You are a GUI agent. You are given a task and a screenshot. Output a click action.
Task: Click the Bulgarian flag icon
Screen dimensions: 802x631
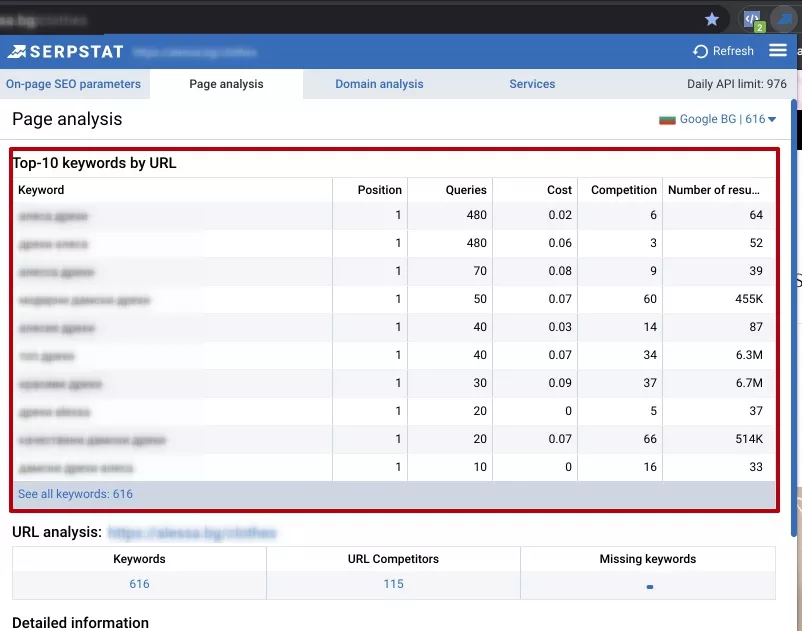coord(667,120)
